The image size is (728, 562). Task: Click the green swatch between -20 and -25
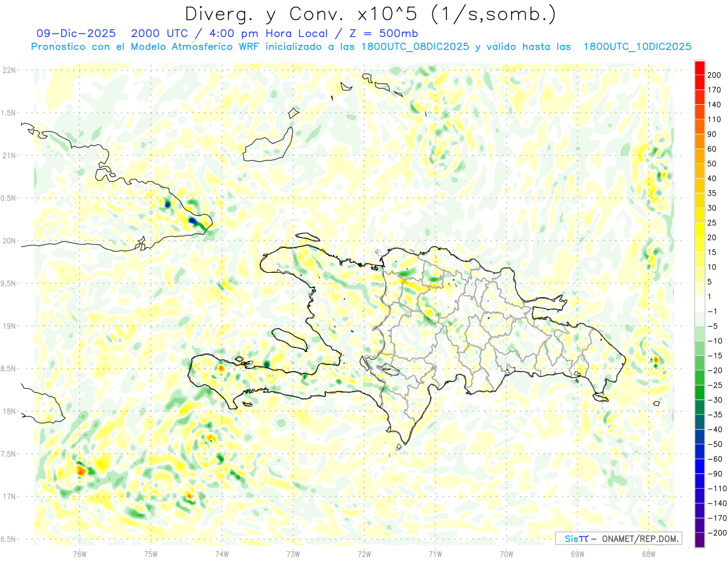coord(699,378)
